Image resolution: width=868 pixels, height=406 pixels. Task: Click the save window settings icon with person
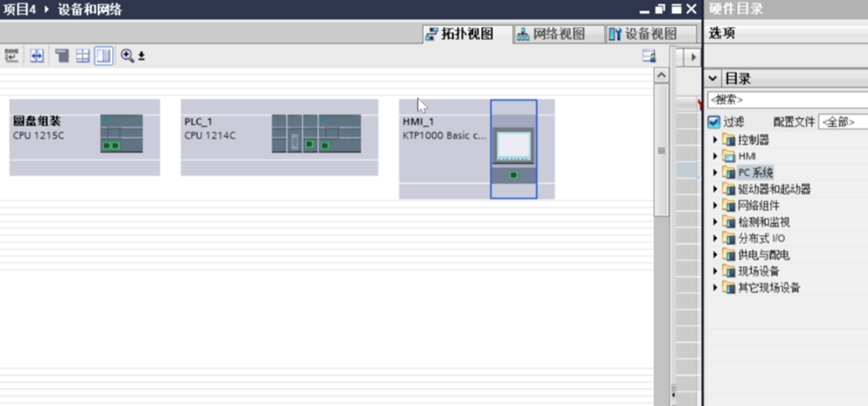tap(648, 56)
